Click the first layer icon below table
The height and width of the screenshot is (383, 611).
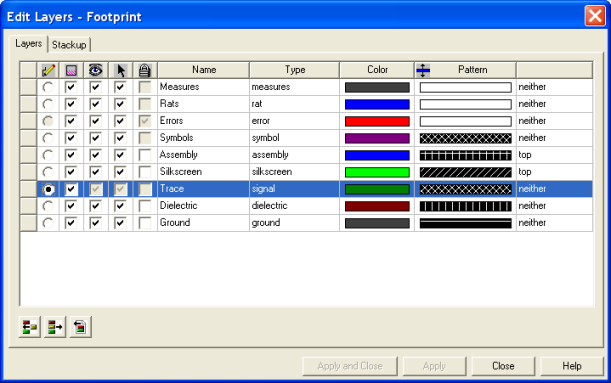(30, 327)
